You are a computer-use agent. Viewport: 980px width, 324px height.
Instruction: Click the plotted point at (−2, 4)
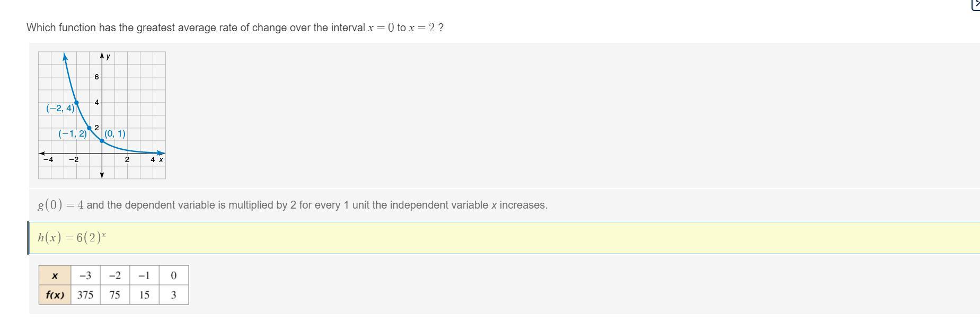point(76,103)
